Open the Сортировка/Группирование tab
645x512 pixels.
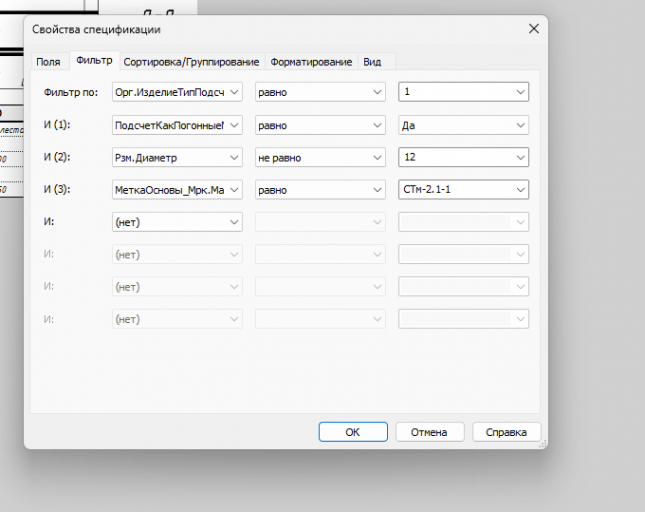191,62
